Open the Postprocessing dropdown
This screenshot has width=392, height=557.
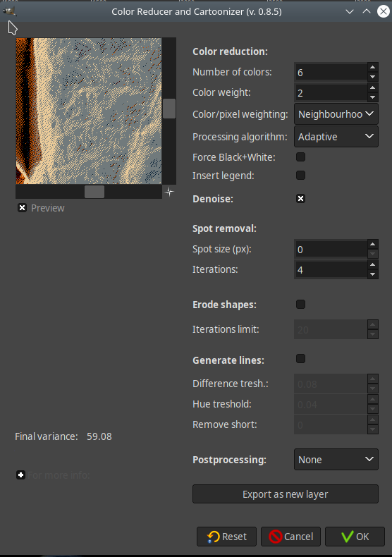tap(336, 460)
